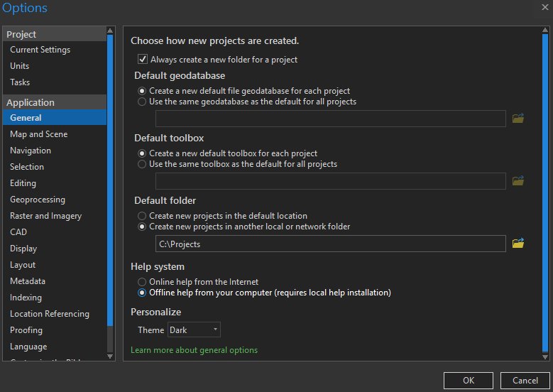553x392 pixels.
Task: Open Navigation options
Action: pos(55,151)
